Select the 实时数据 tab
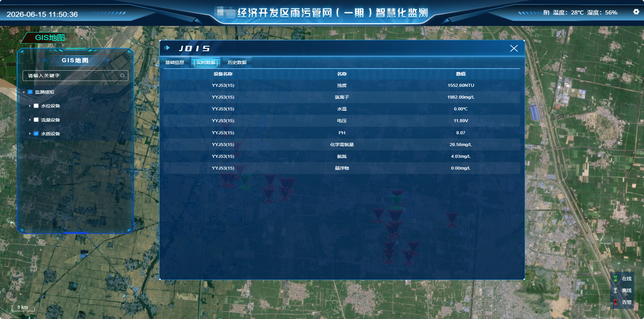The height and width of the screenshot is (319, 644). point(206,63)
